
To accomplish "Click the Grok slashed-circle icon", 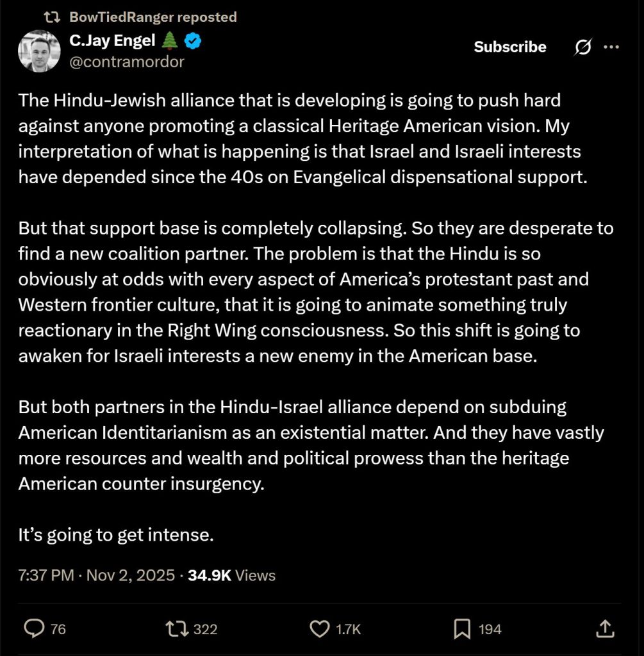I will [x=584, y=47].
